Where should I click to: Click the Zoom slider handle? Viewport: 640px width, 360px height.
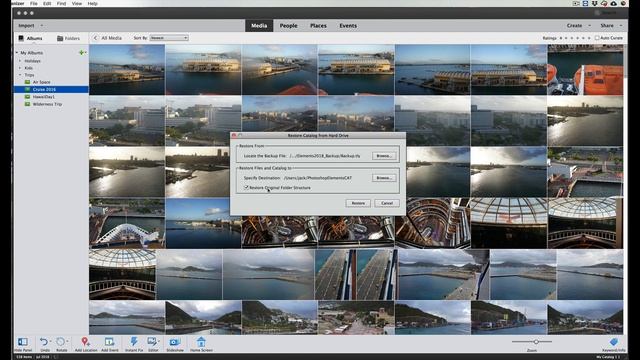point(536,342)
